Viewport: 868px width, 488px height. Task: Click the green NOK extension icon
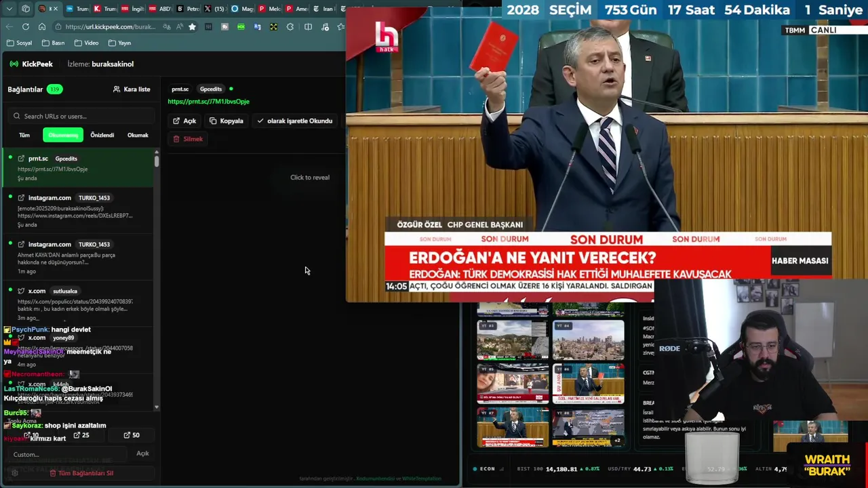click(241, 26)
